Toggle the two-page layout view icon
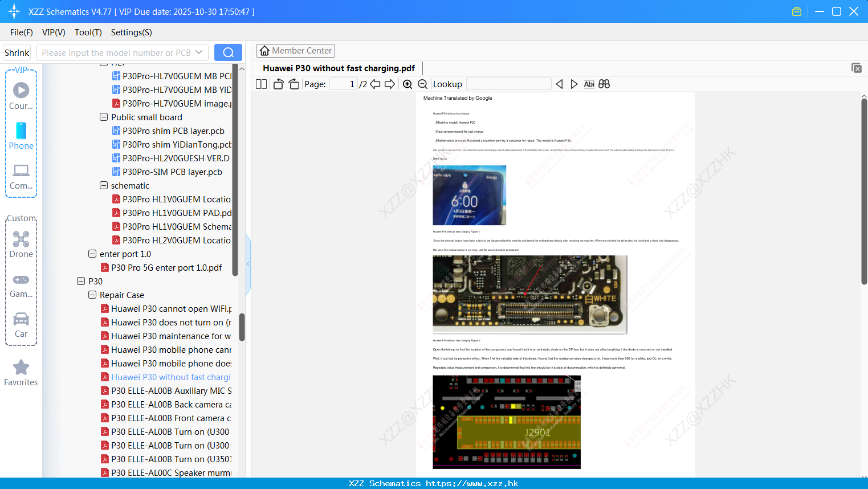The image size is (868, 489). click(x=262, y=84)
